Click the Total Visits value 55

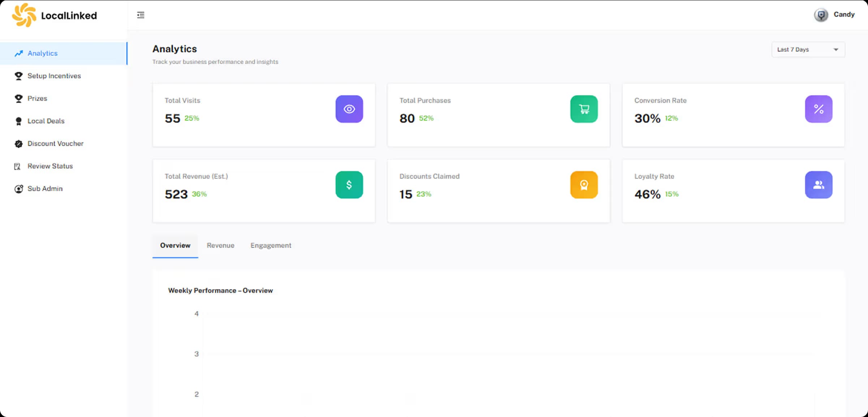coord(172,119)
